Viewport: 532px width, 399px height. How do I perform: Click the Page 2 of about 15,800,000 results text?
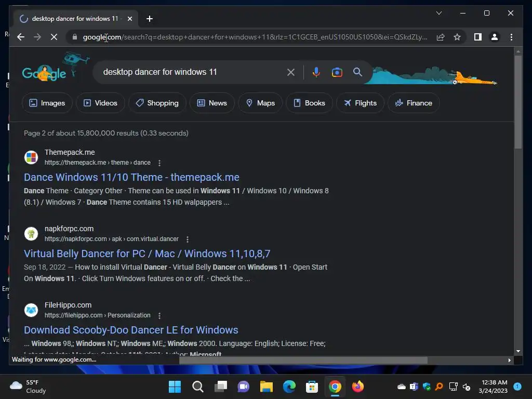[x=106, y=133]
